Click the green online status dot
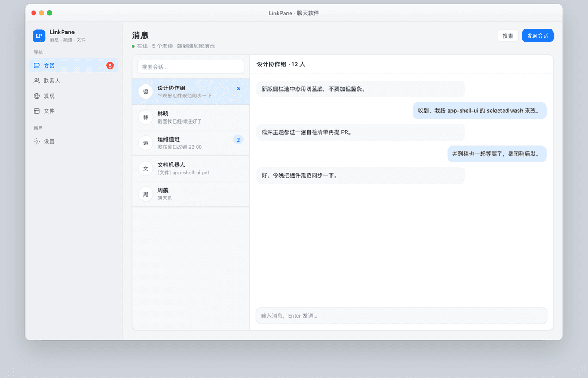588x378 pixels. (133, 46)
